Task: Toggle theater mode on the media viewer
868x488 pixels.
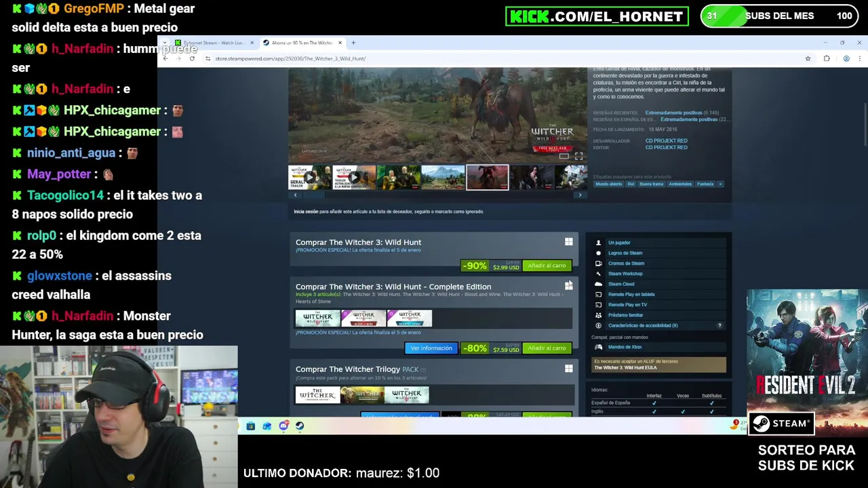Action: click(x=564, y=157)
